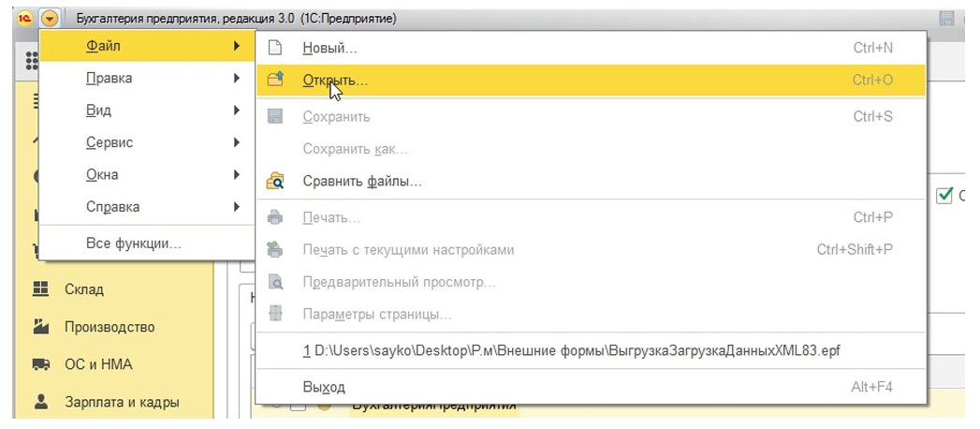Click the 1C application logo icon
Screen dimensions: 980x429
coord(24,19)
